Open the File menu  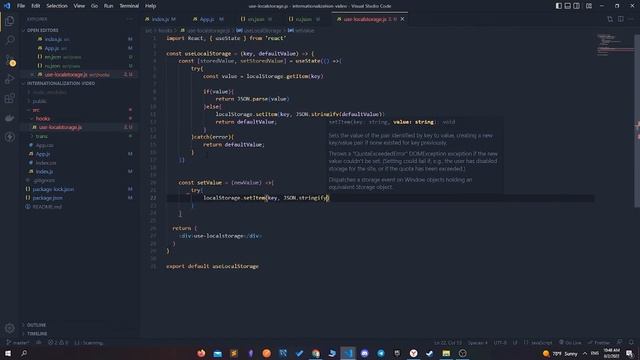pyautogui.click(x=21, y=6)
